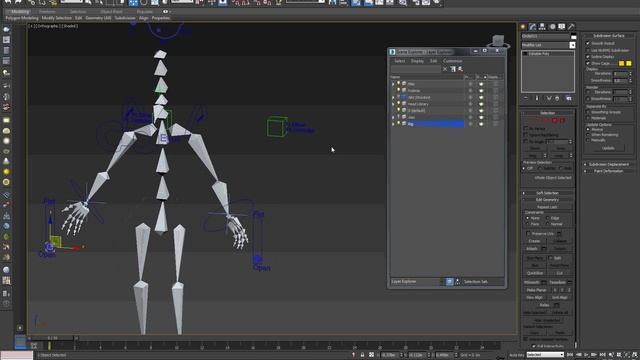Open Layer Explorer name dropdown at bottom
Screen dimensions: 640x360
(x=416, y=282)
